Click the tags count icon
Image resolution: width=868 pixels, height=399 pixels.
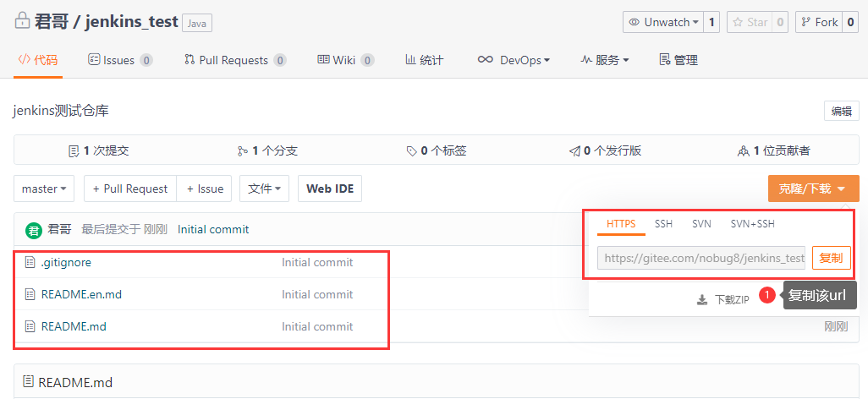pyautogui.click(x=411, y=151)
